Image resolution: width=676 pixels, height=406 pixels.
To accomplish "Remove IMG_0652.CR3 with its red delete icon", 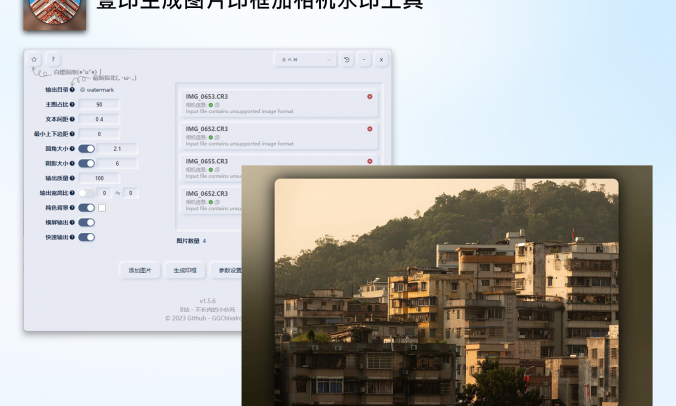I will 369,129.
